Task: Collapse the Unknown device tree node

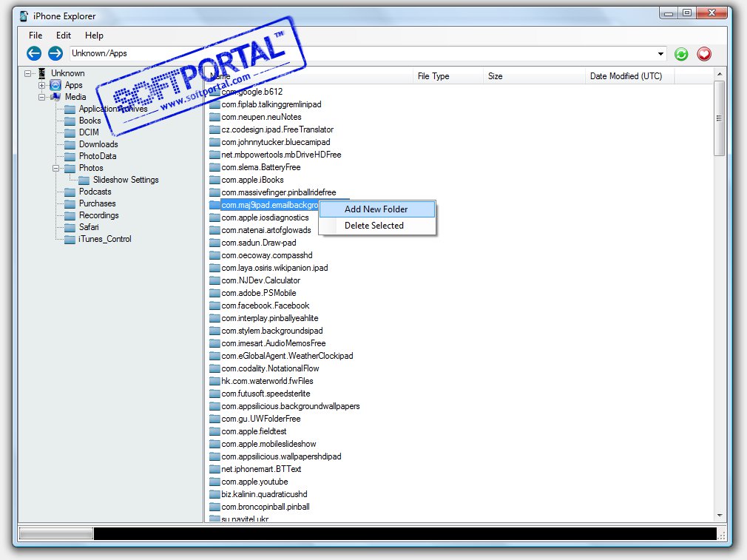Action: pos(27,73)
